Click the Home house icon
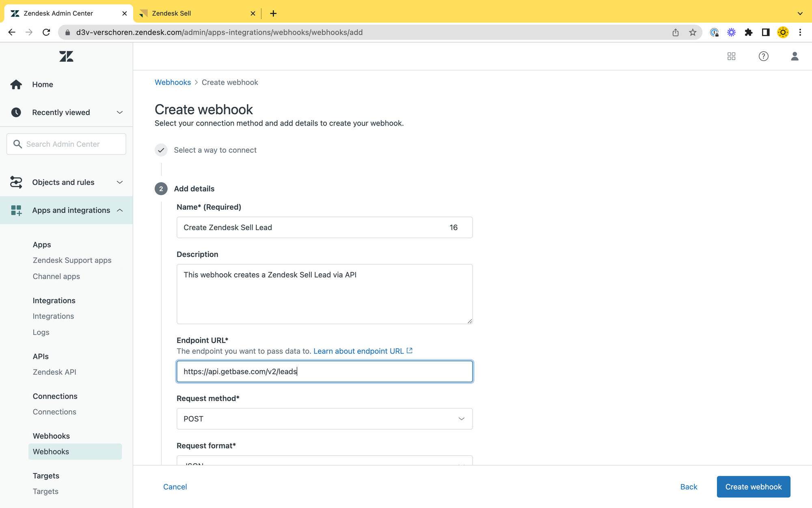812x508 pixels. click(x=16, y=85)
